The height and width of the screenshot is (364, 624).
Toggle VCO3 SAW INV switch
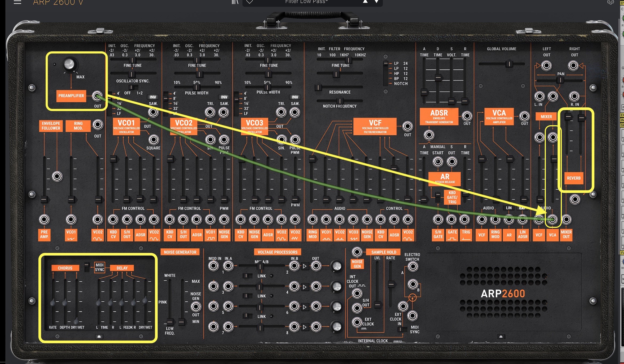point(295,97)
